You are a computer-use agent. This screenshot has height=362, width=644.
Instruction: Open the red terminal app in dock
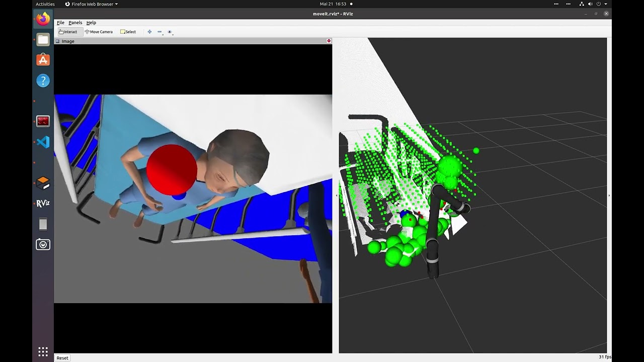pos(43,121)
